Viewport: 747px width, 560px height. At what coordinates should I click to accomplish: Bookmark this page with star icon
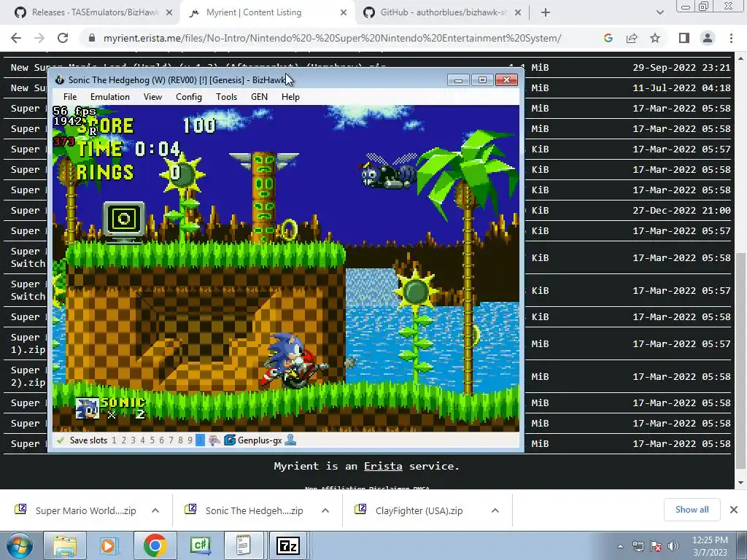point(655,38)
